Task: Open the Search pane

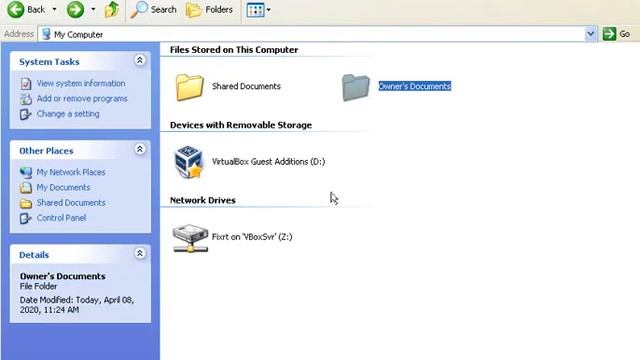Action: tap(153, 9)
